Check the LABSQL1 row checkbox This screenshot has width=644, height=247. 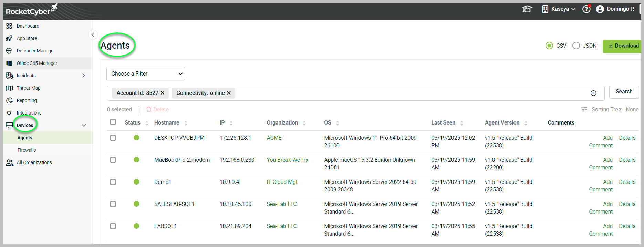click(x=113, y=226)
